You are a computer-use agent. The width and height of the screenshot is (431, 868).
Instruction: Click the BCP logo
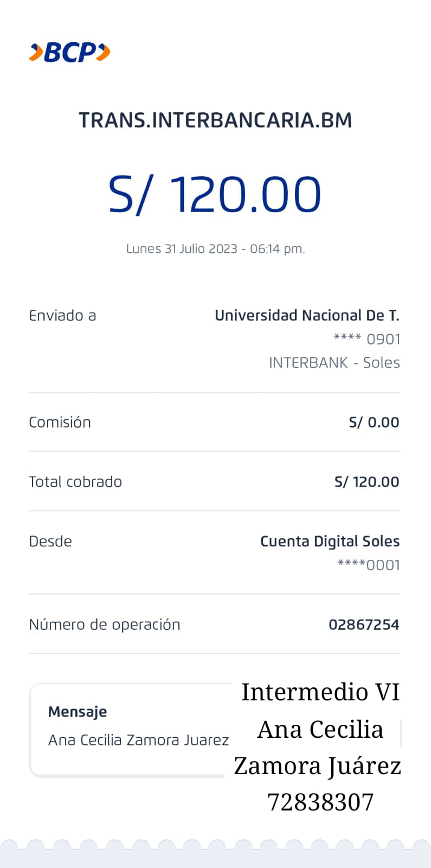69,53
